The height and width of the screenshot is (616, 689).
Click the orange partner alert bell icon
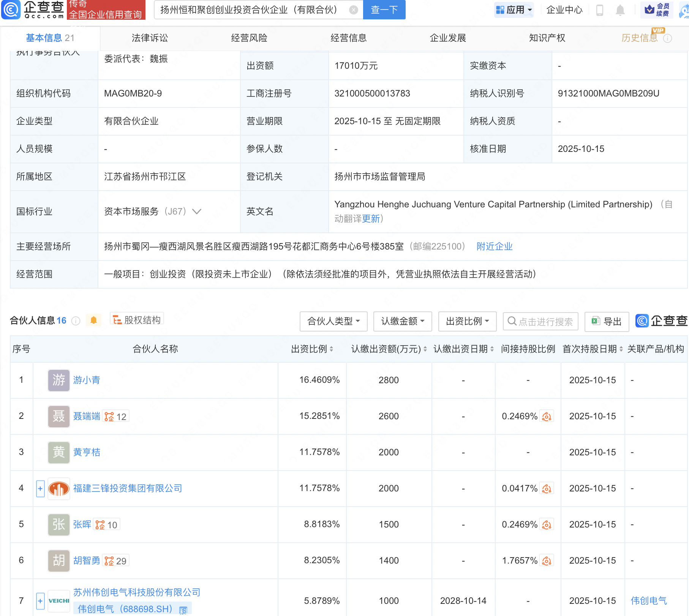(x=93, y=321)
